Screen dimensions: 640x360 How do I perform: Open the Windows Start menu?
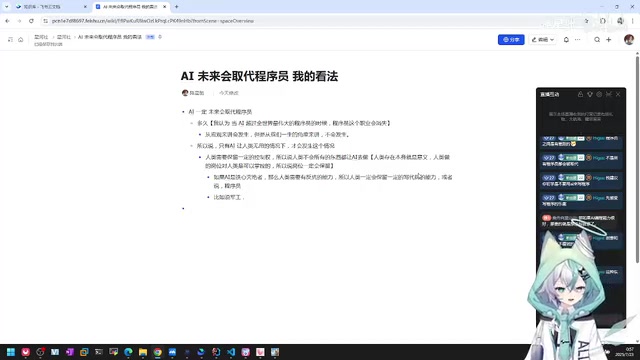coord(11,352)
